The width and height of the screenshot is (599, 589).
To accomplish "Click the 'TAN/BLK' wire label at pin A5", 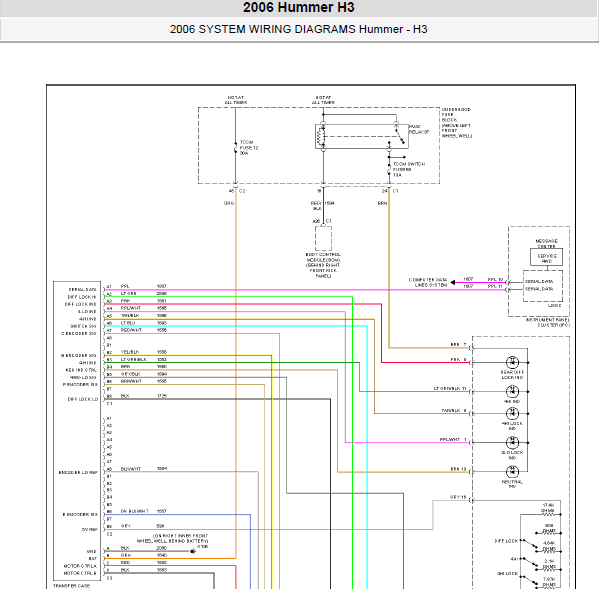I will pos(130,316).
